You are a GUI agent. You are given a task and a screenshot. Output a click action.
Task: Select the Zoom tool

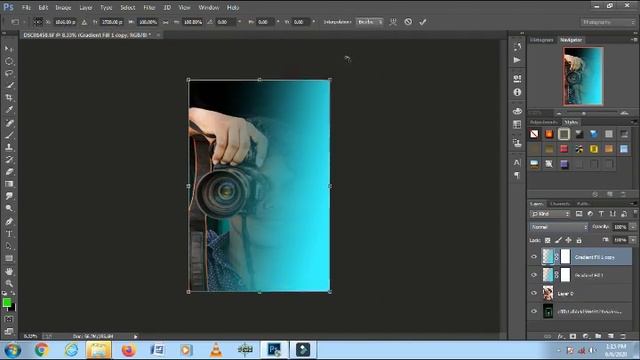tap(9, 283)
